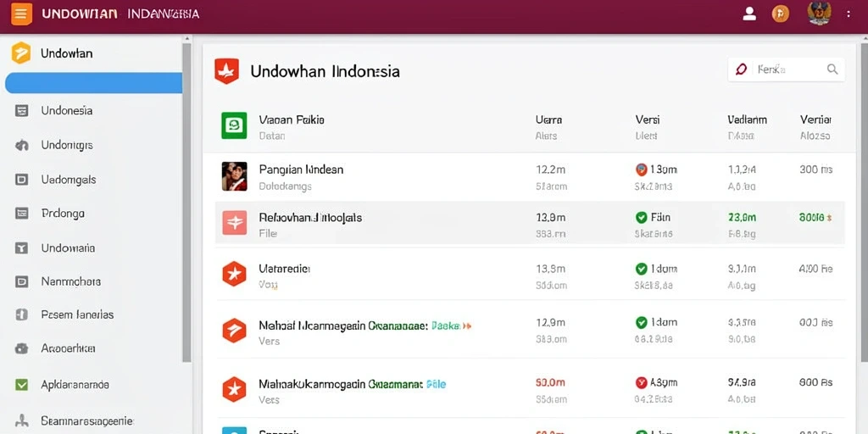
Task: Click the 12.2m value for Pangiian Indean
Action: (x=550, y=170)
